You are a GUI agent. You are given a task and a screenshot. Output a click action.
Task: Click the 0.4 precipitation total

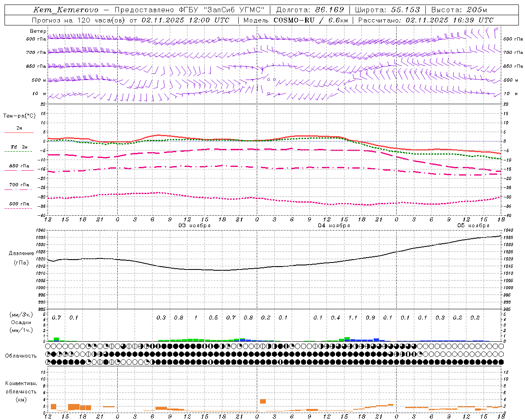336,318
